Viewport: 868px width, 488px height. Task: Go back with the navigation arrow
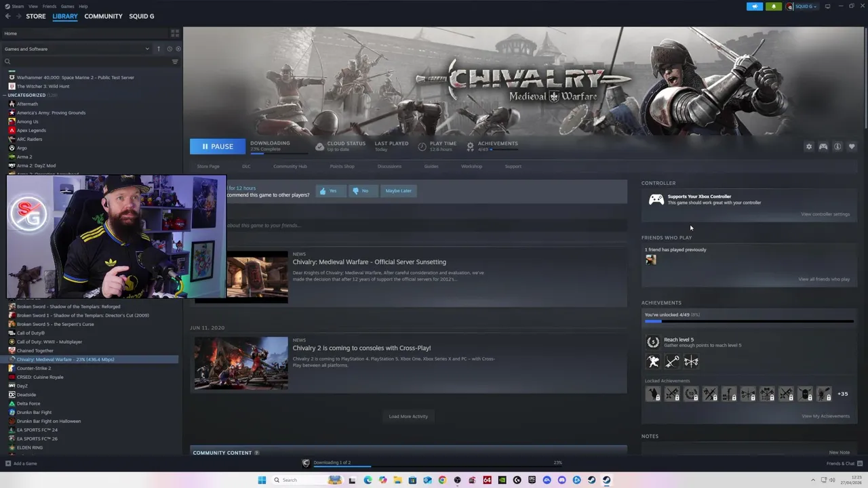[7, 16]
